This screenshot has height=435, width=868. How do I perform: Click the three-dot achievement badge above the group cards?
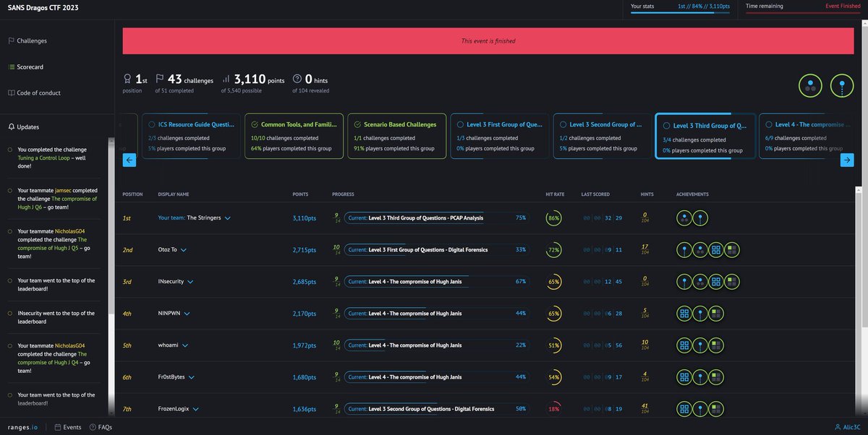coord(811,86)
